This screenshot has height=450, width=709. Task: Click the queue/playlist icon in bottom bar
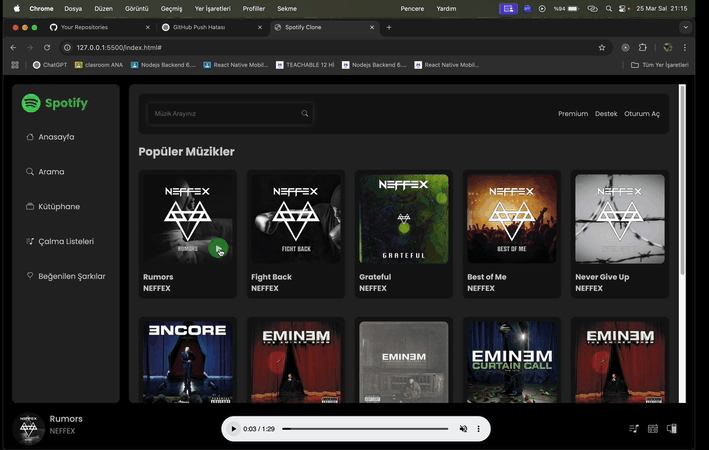pyautogui.click(x=634, y=428)
